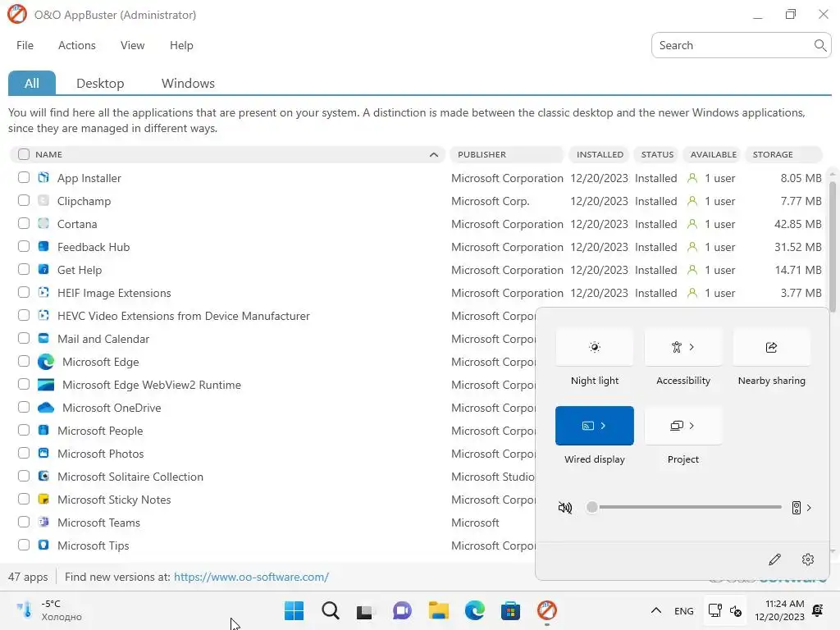Check the Cortana checkbox
840x630 pixels.
tap(24, 223)
